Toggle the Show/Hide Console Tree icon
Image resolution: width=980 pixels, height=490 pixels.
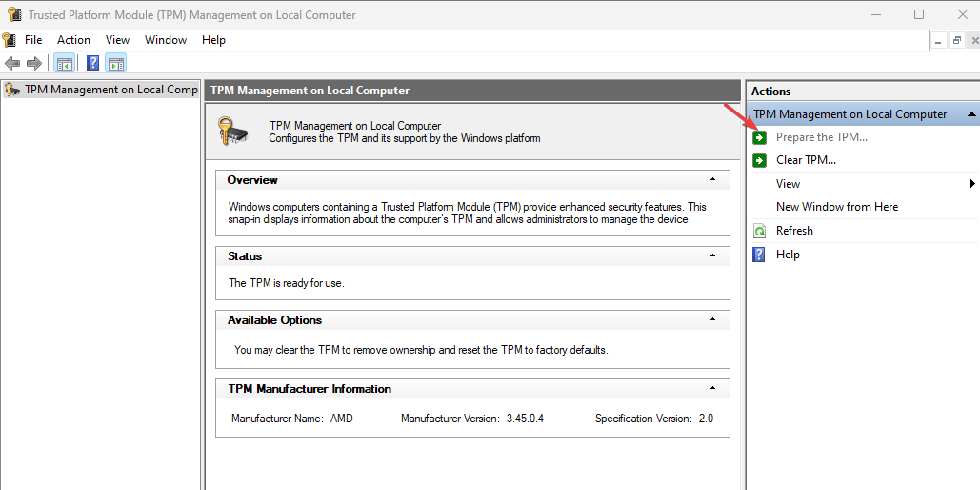click(x=64, y=63)
